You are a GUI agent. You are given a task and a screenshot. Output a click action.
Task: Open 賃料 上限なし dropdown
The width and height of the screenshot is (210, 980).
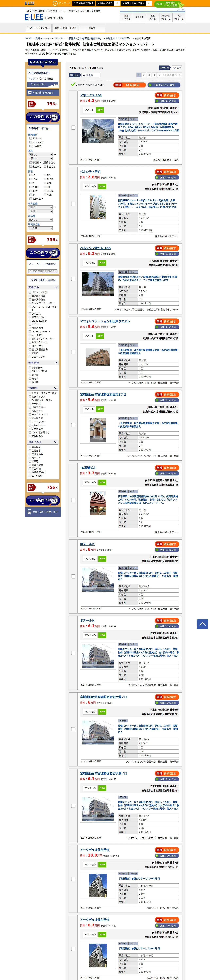pyautogui.click(x=40, y=159)
